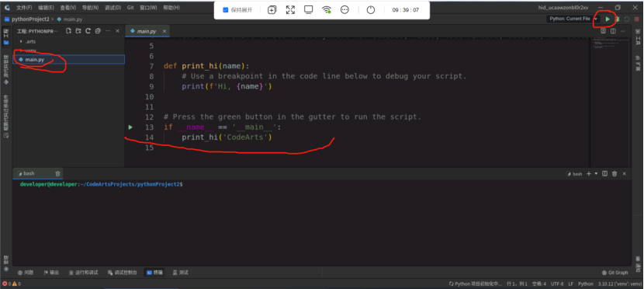Open editor more actions ellipsis
This screenshot has height=289, width=644.
tap(623, 31)
